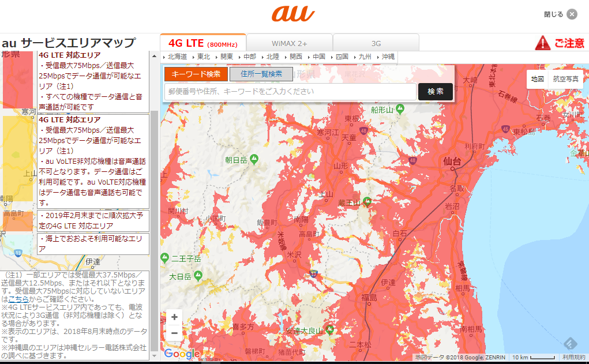The width and height of the screenshot is (589, 364).
Task: Click the 仙台 city label on the map
Action: [x=452, y=162]
